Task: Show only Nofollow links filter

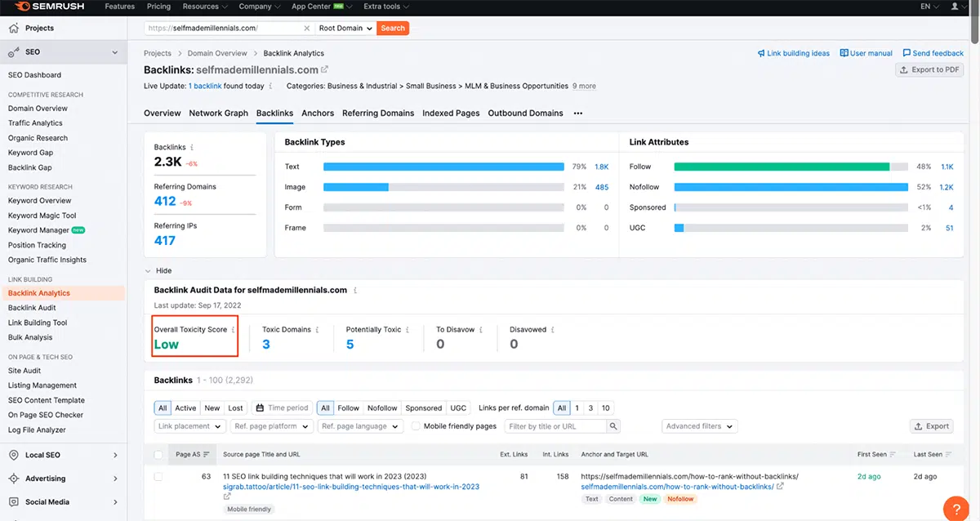Action: [x=382, y=408]
